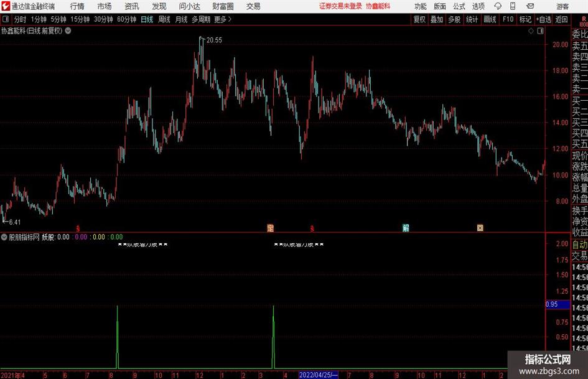
Task: Click the cyan 解 event marker
Action: [406, 228]
